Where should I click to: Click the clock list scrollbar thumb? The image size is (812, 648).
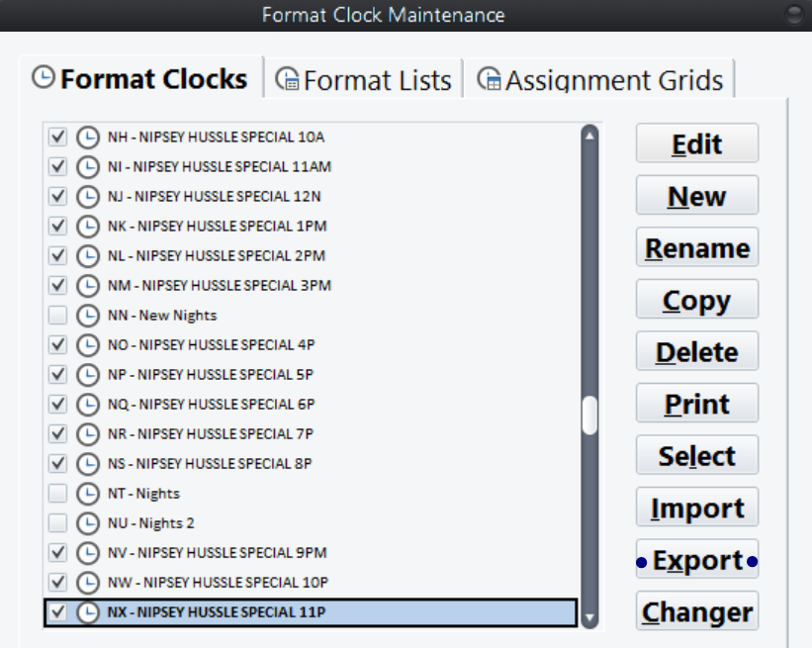[x=589, y=415]
